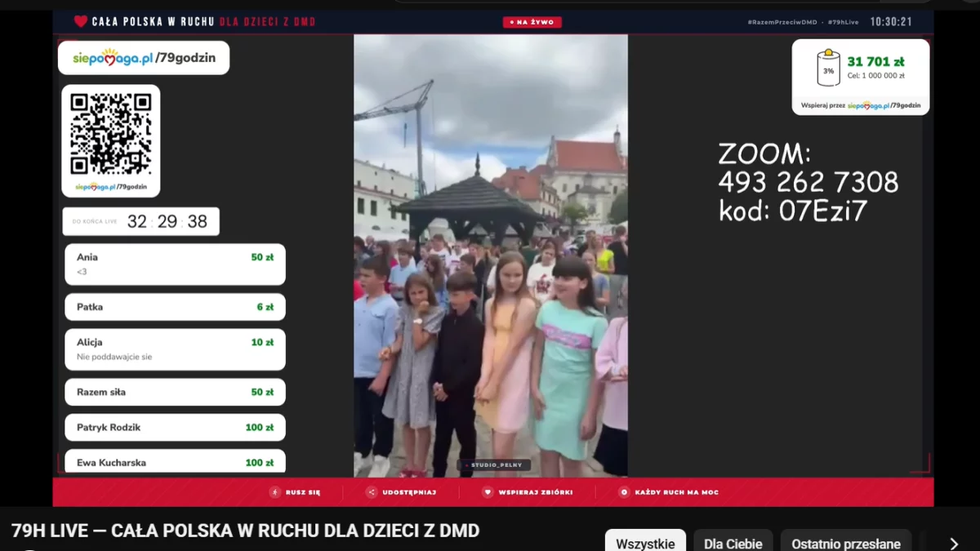Click the heart logo in the header

pyautogui.click(x=81, y=21)
